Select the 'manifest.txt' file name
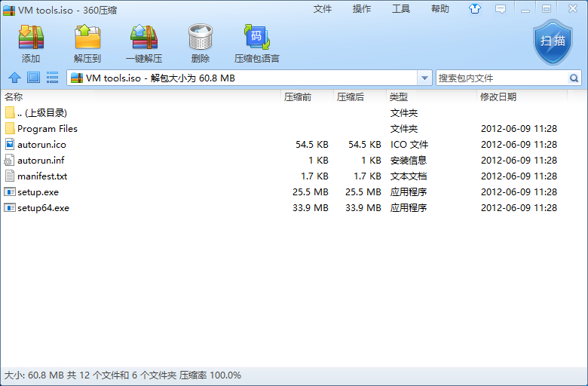Viewport: 588px width, 386px height. click(x=42, y=176)
